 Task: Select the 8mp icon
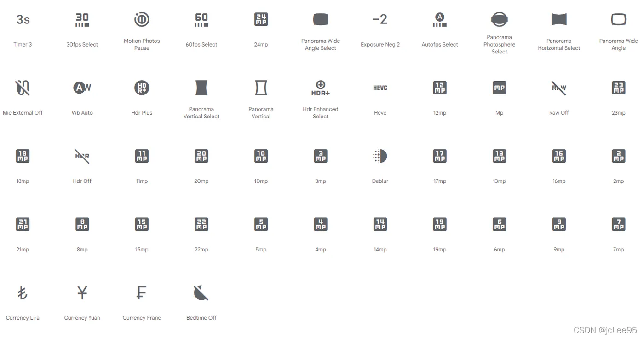pyautogui.click(x=82, y=224)
